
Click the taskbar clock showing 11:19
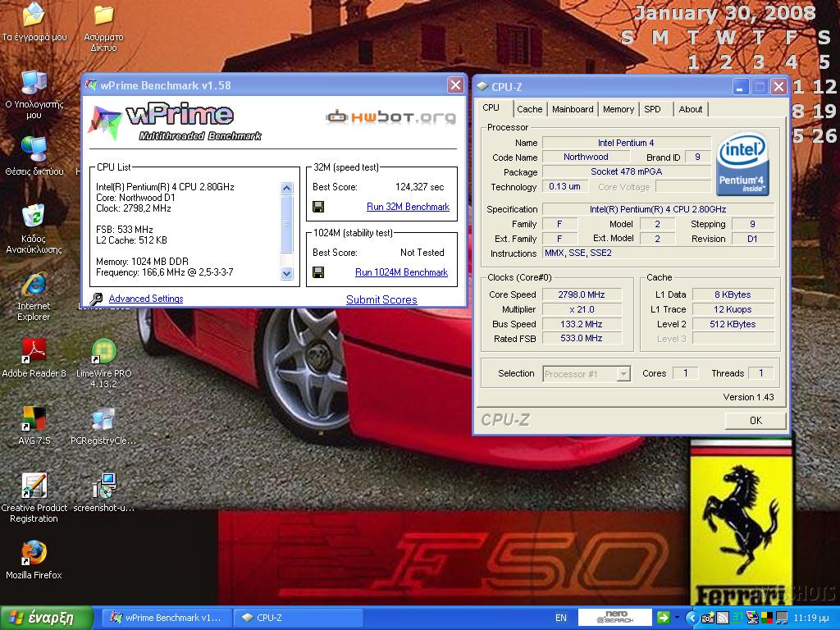(811, 619)
